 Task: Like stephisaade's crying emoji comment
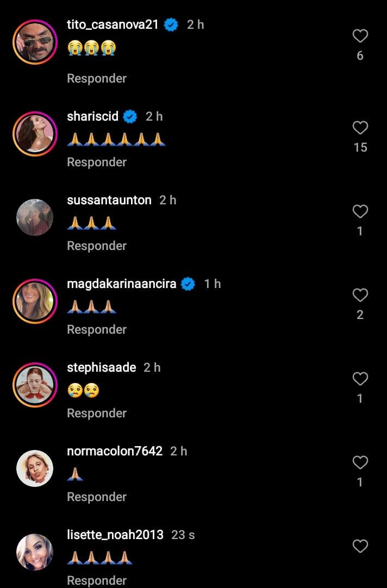coord(360,379)
